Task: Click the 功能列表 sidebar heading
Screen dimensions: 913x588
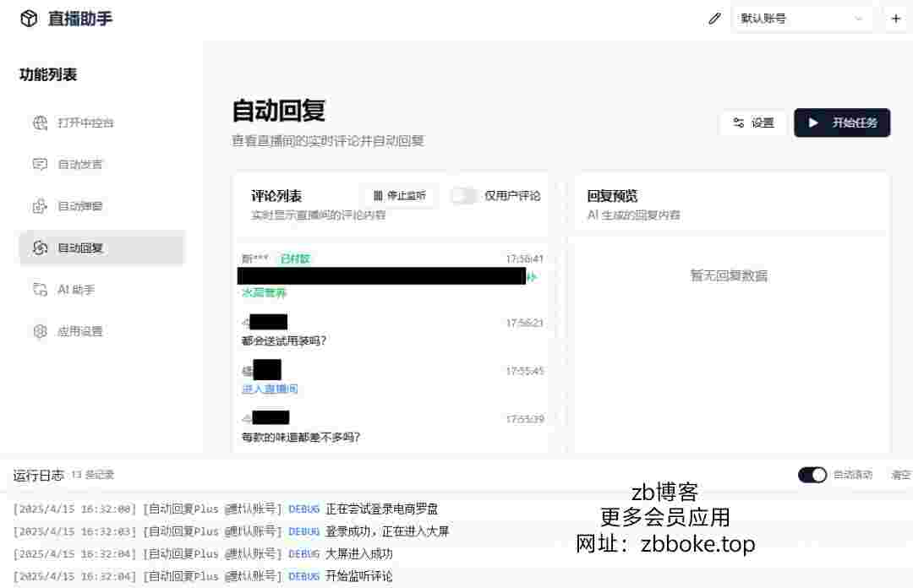Action: 48,74
